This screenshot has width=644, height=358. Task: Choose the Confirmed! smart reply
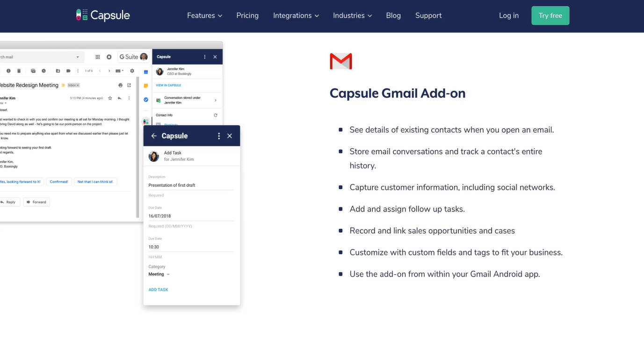pos(59,182)
